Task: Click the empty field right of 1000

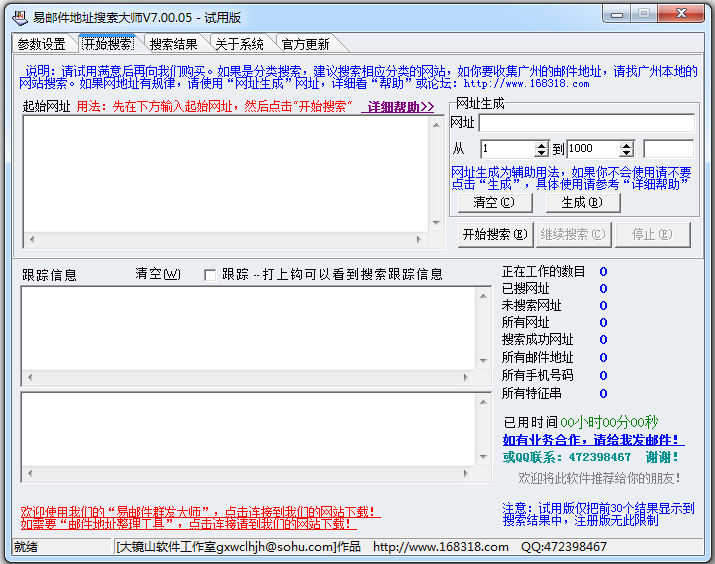Action: tap(668, 149)
